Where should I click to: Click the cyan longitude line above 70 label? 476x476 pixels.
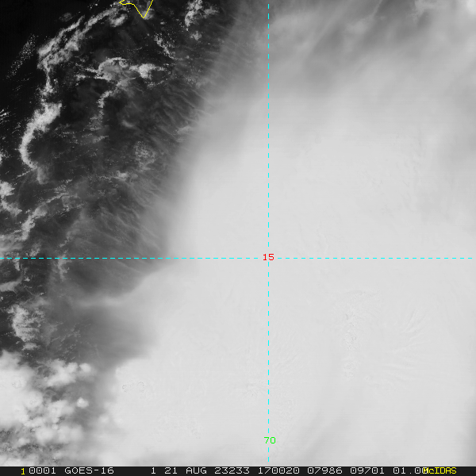coord(268,349)
